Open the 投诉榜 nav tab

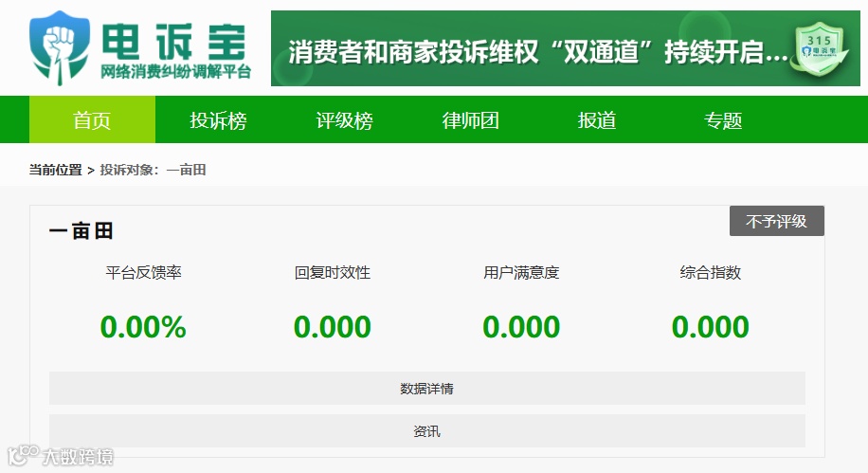[x=218, y=119]
